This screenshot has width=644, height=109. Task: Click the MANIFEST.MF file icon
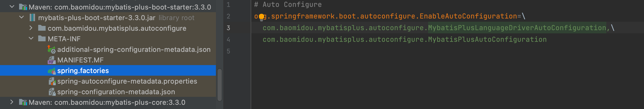click(51, 60)
